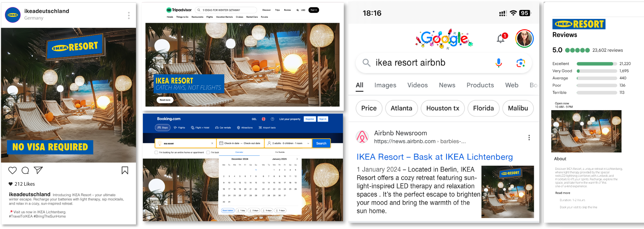
Task: Select the Exact dates chip
Action: (x=228, y=210)
